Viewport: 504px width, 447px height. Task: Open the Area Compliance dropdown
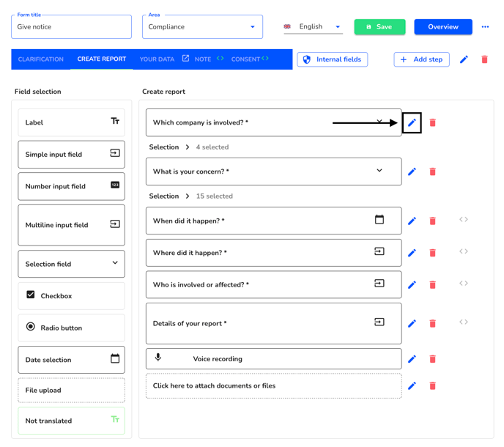point(202,26)
